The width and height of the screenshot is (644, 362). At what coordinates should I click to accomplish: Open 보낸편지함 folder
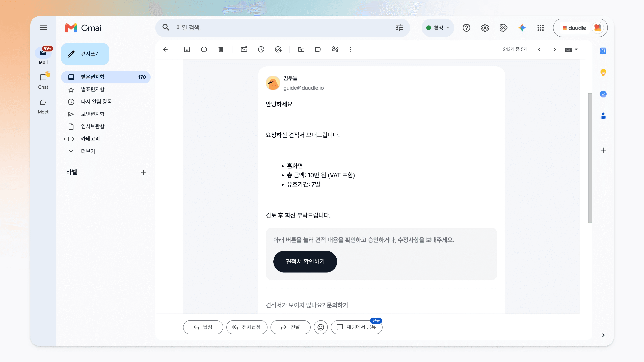click(106, 114)
